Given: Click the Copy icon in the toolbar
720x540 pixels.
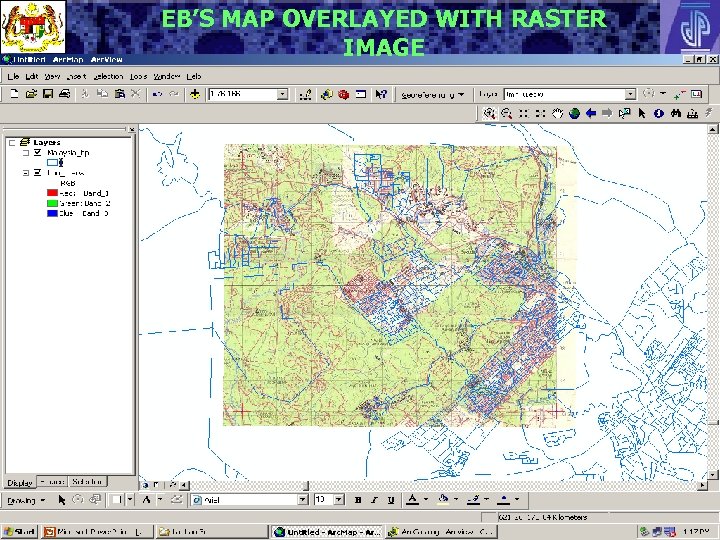Looking at the screenshot, I should [x=102, y=94].
